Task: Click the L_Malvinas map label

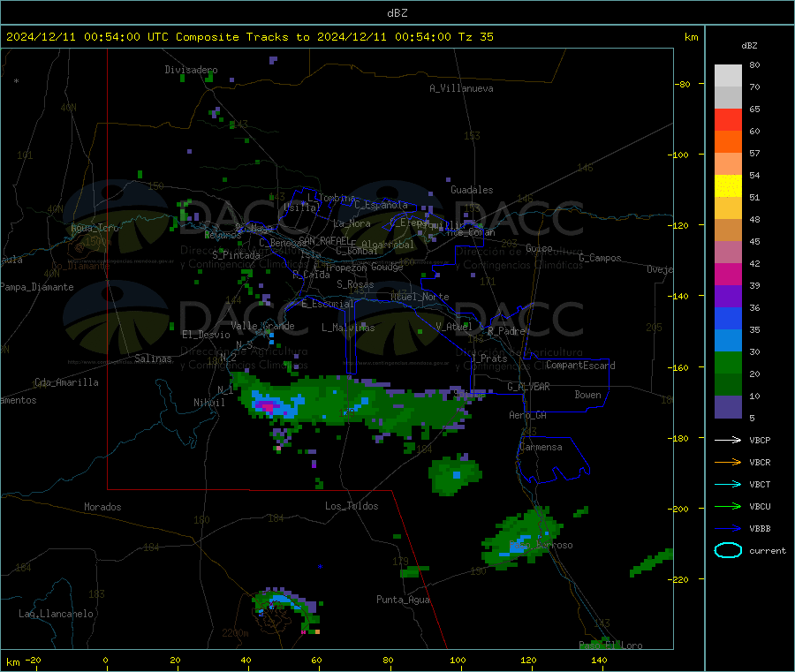Action: pyautogui.click(x=348, y=328)
